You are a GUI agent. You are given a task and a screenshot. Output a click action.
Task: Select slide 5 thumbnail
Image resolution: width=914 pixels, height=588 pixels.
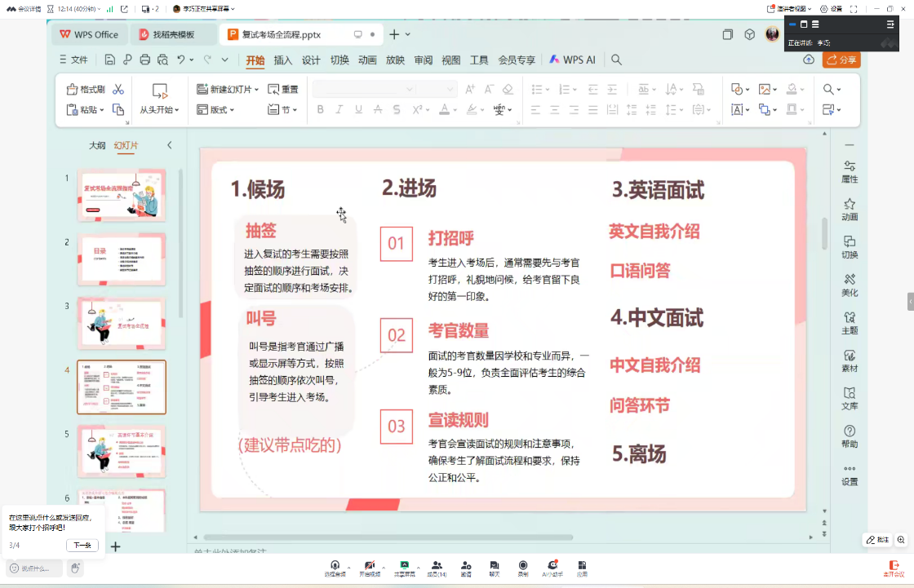[122, 451]
